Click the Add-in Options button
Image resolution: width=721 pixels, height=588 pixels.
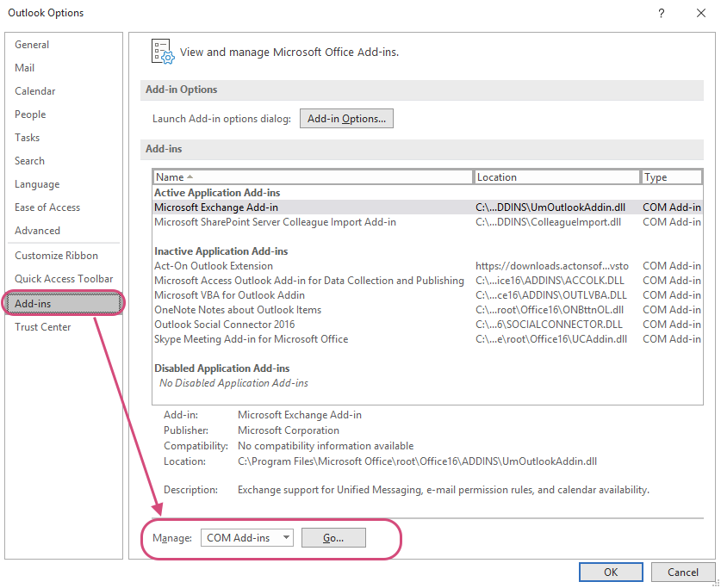click(346, 119)
